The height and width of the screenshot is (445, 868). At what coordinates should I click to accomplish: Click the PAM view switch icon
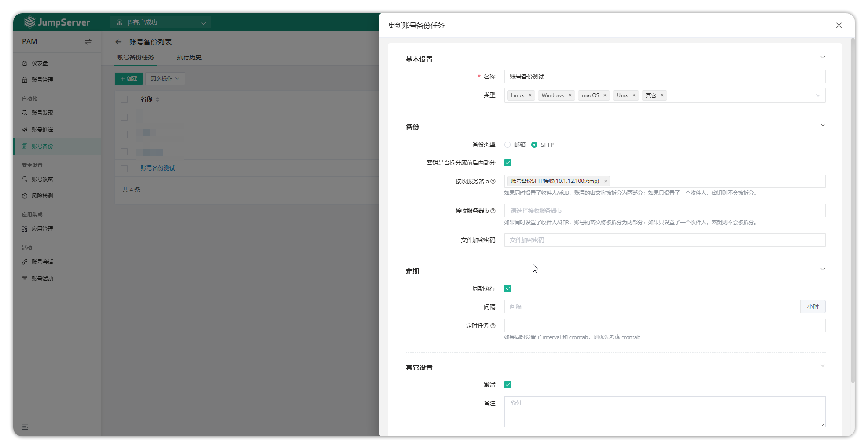88,42
